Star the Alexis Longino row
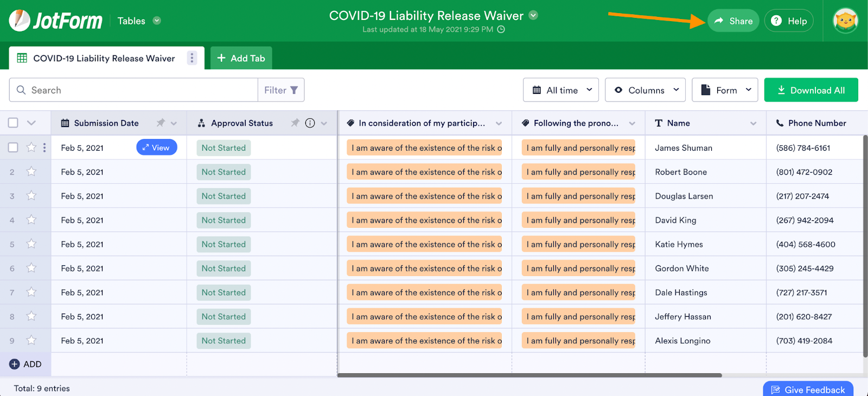 pos(31,341)
